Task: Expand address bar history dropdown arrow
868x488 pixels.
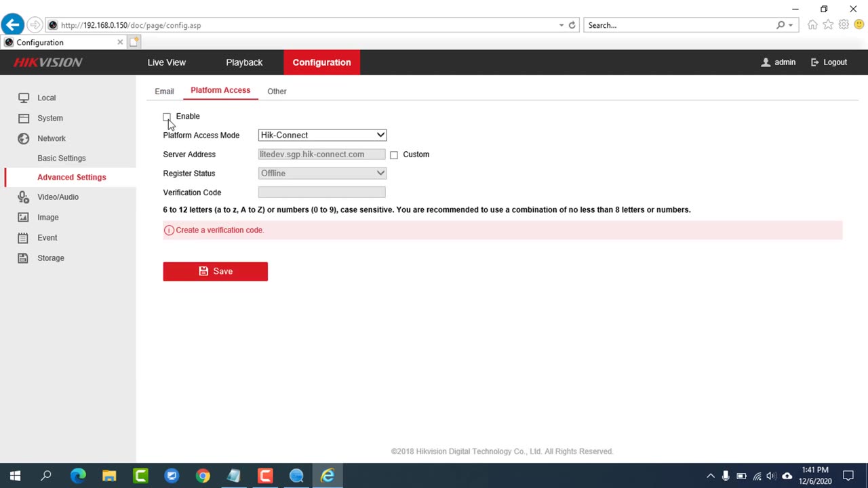Action: tap(561, 25)
